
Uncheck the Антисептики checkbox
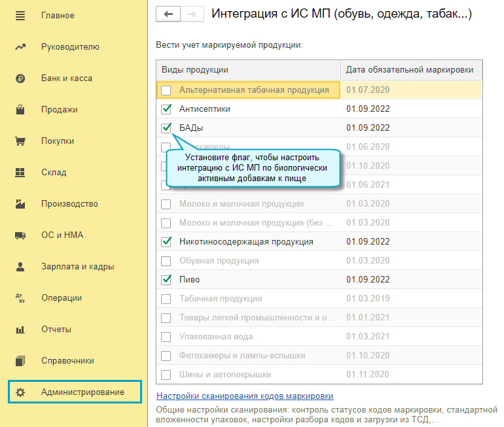click(166, 109)
